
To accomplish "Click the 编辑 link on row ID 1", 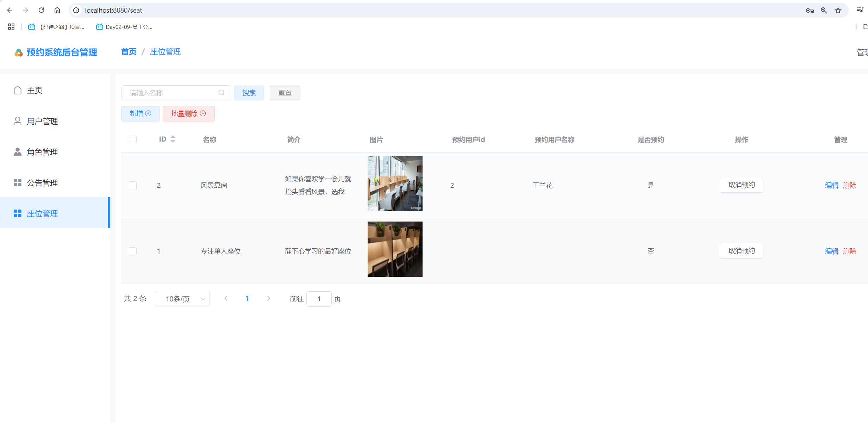I will 831,251.
